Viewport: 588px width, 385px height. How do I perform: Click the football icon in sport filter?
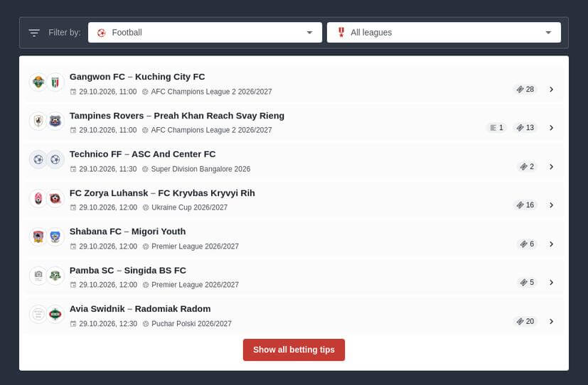pos(101,33)
